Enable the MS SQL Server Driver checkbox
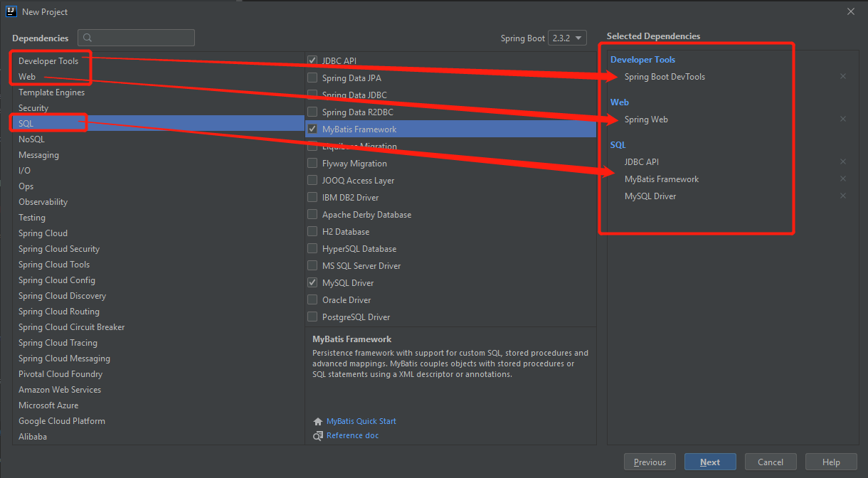 click(312, 265)
